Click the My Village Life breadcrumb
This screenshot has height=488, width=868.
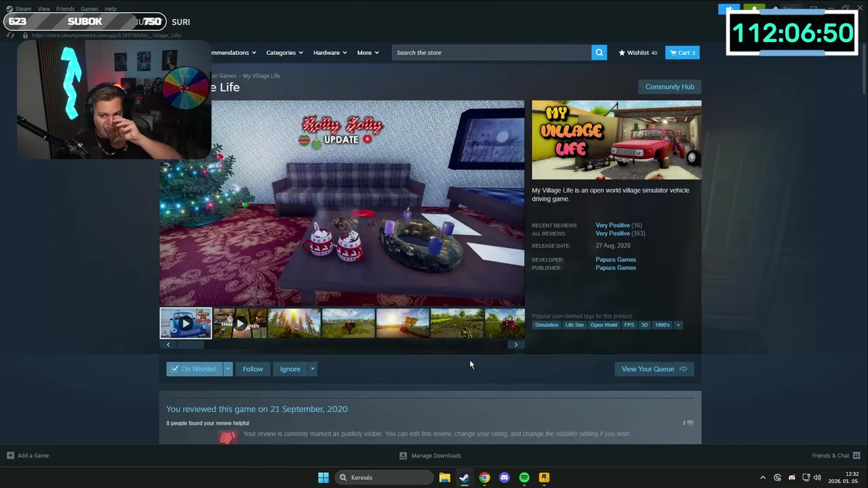[x=261, y=76]
